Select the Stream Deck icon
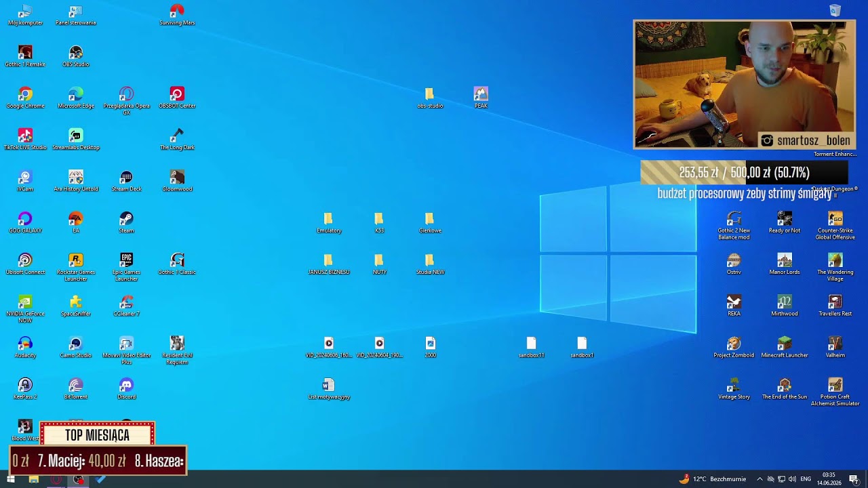Image resolution: width=868 pixels, height=488 pixels. coord(126,181)
